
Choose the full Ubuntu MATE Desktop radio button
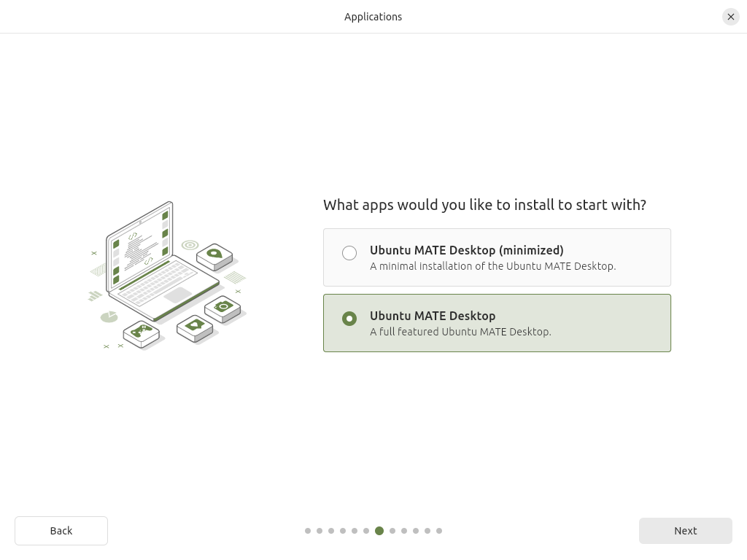349,319
